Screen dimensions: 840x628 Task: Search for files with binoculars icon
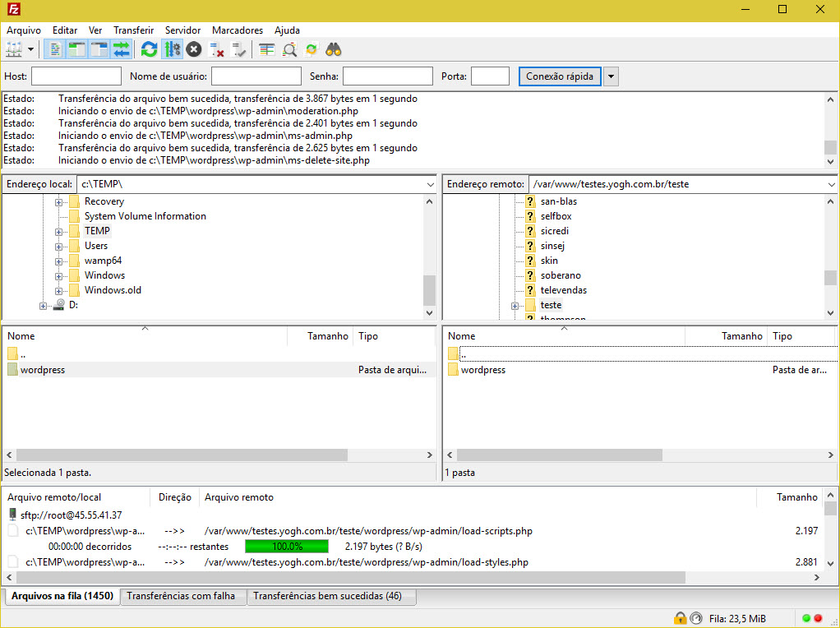334,50
